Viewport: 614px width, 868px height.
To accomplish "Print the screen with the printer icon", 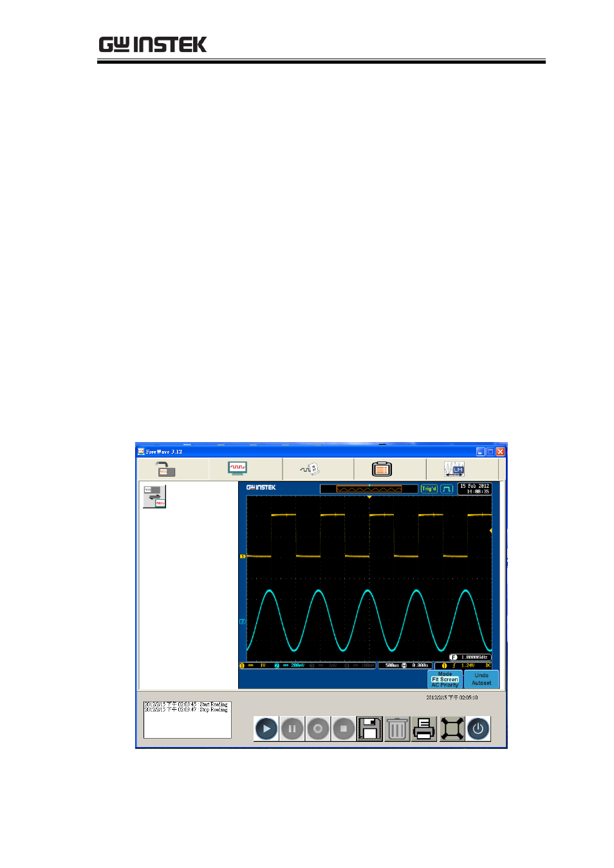I will pyautogui.click(x=424, y=729).
